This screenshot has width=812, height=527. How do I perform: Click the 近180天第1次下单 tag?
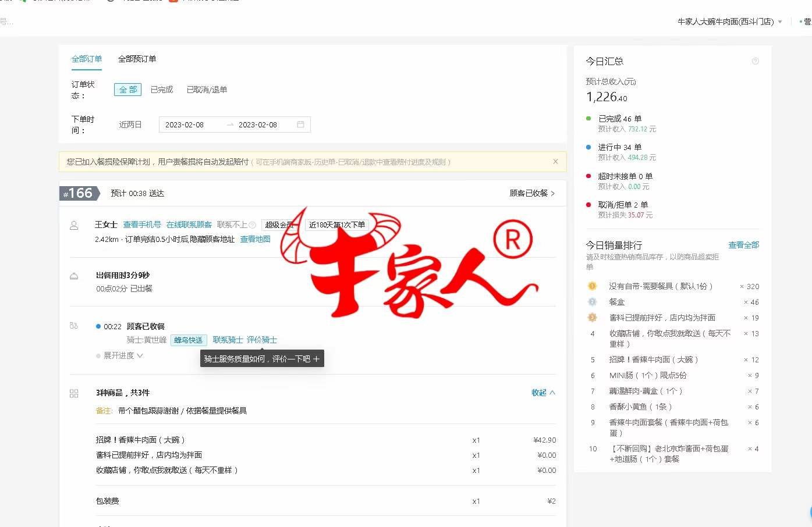coord(337,225)
